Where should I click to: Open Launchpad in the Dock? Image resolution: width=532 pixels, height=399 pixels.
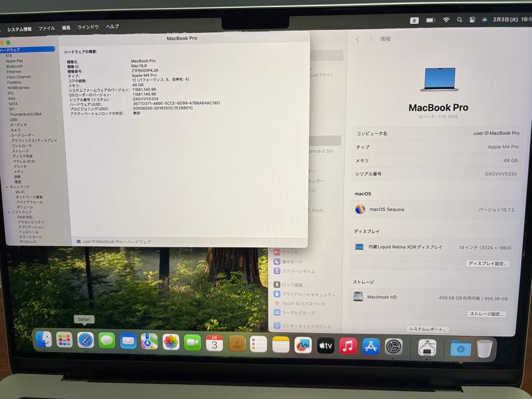click(x=64, y=340)
